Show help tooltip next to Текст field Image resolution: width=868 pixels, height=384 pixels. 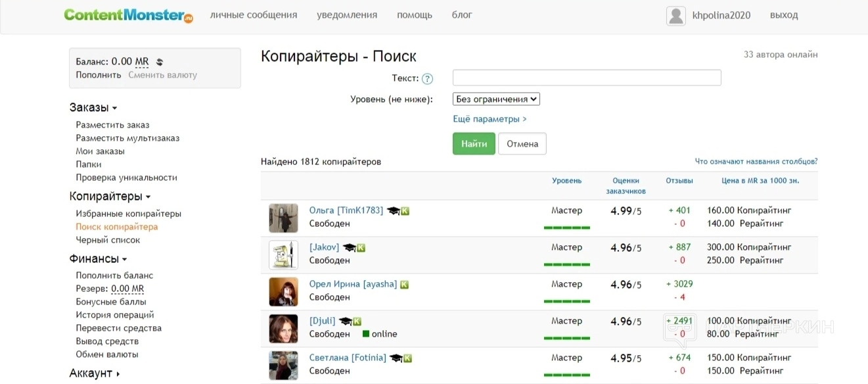pos(427,79)
